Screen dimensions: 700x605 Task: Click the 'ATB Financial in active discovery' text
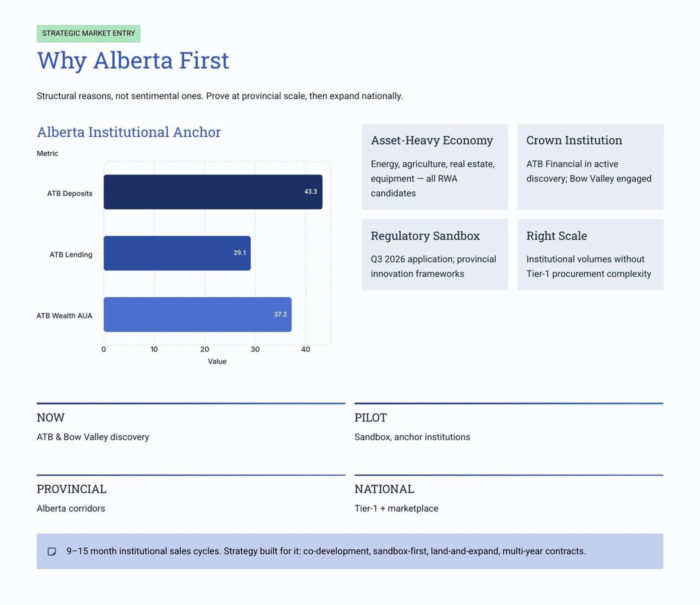pos(589,171)
